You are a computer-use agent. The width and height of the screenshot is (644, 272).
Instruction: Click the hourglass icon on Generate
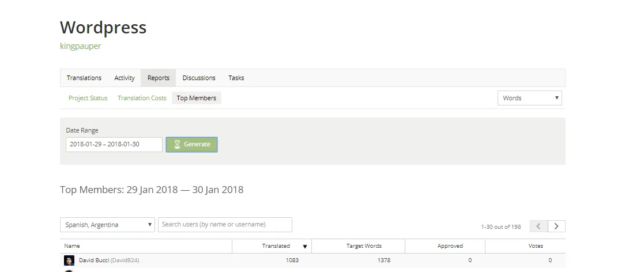click(178, 145)
